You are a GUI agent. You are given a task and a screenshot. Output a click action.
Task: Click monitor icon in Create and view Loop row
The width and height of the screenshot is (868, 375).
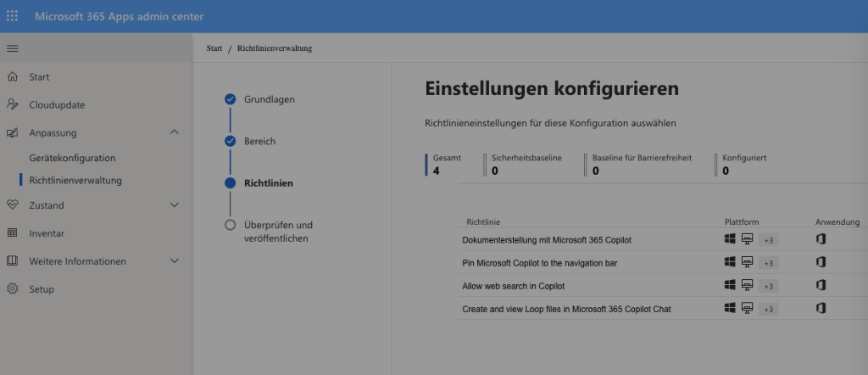click(x=748, y=307)
